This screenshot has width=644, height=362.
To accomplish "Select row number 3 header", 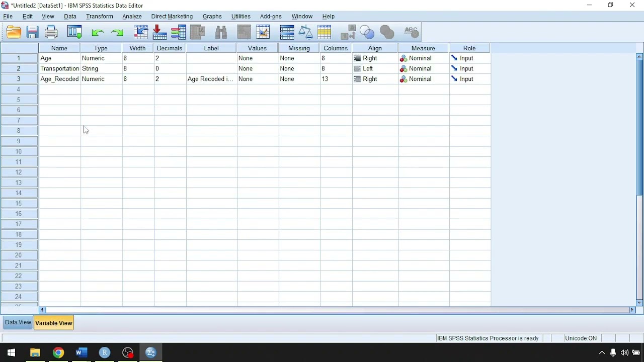I will (19, 79).
